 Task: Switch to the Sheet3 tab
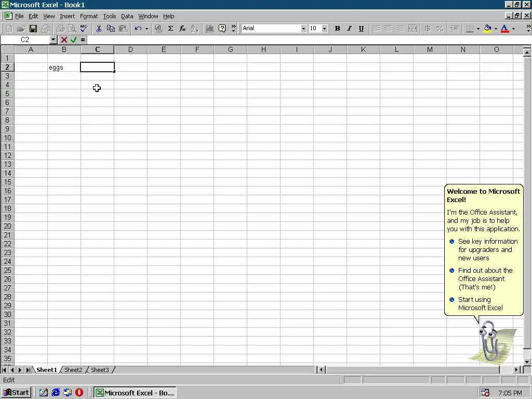click(x=100, y=370)
